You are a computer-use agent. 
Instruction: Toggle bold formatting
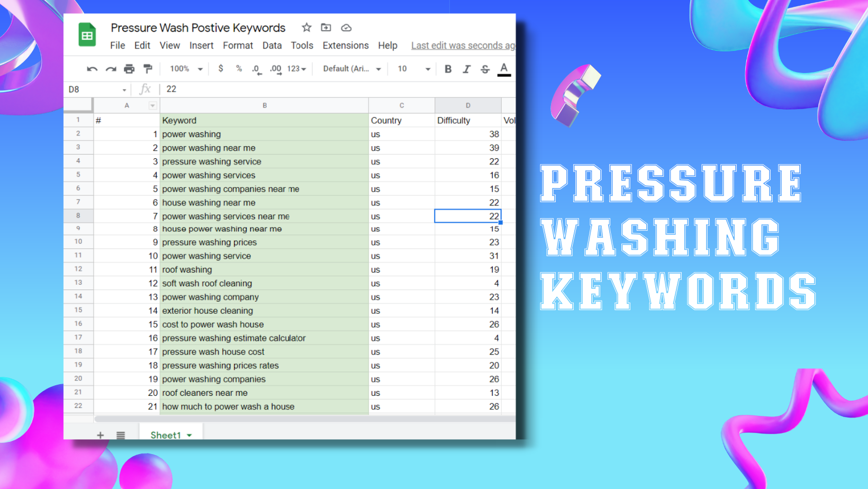coord(448,69)
